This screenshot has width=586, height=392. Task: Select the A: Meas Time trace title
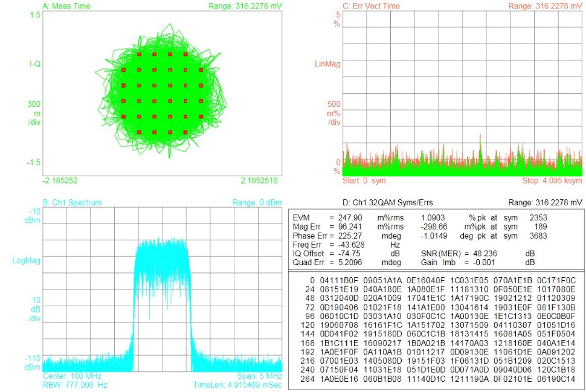pos(67,6)
